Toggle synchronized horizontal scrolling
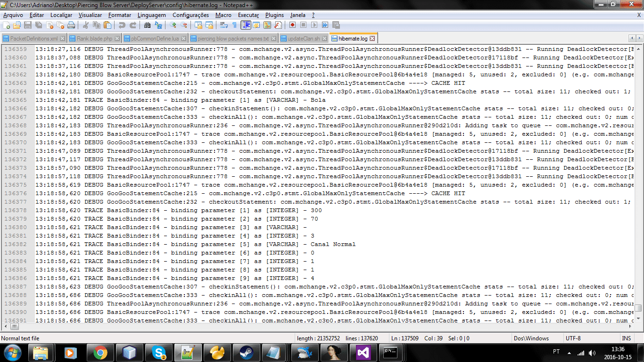Screen dimensions: 644x362 [x=209, y=25]
